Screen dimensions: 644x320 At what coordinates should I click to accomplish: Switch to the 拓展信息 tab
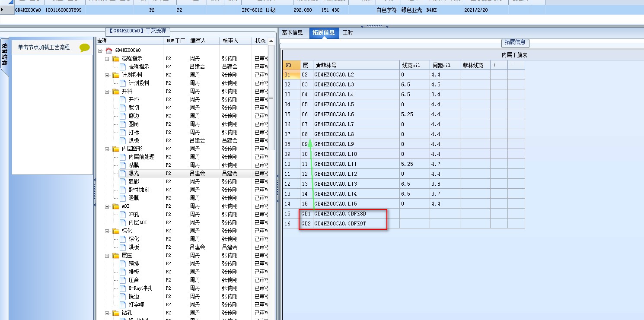(323, 33)
